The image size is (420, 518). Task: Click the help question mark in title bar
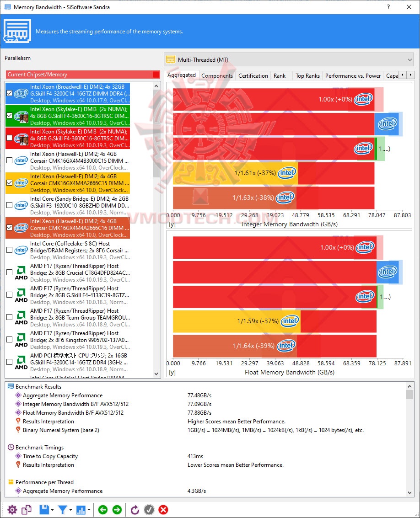pos(388,7)
